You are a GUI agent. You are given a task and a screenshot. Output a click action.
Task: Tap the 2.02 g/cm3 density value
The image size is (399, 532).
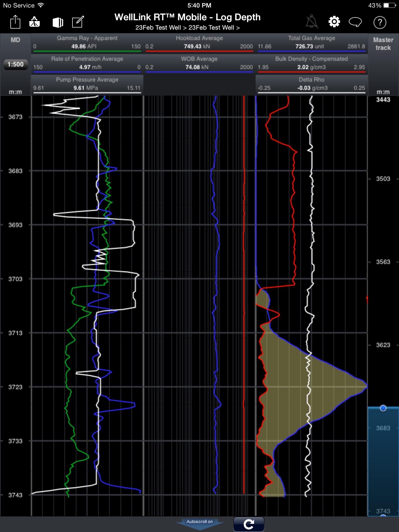click(311, 67)
